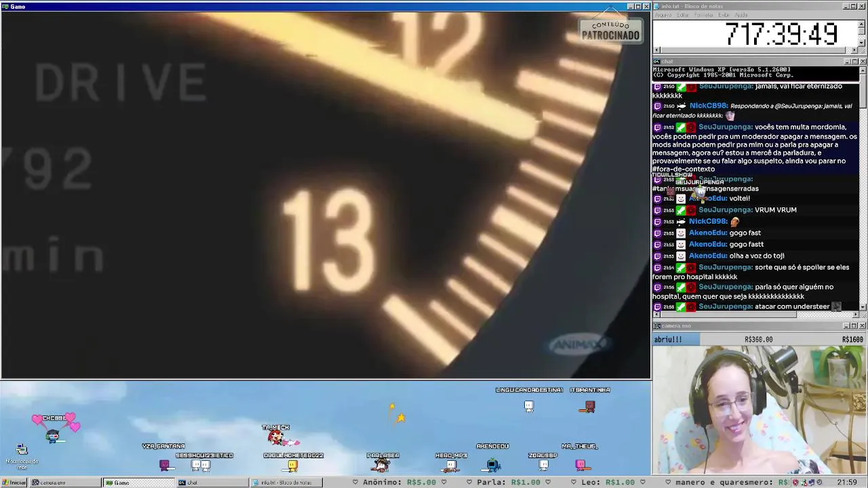Screen dimensions: 868x488
Task: Click the scroll down arrow in Bloco de notas
Action: (863, 43)
